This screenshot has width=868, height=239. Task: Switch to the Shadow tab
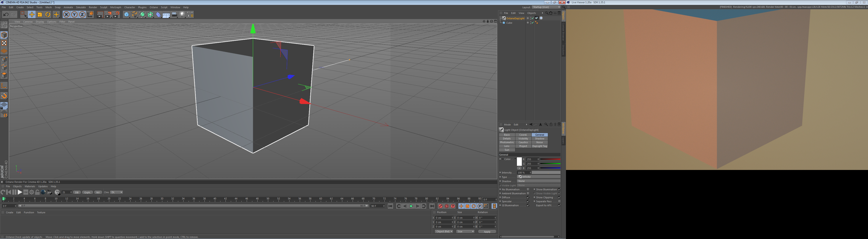pyautogui.click(x=539, y=139)
